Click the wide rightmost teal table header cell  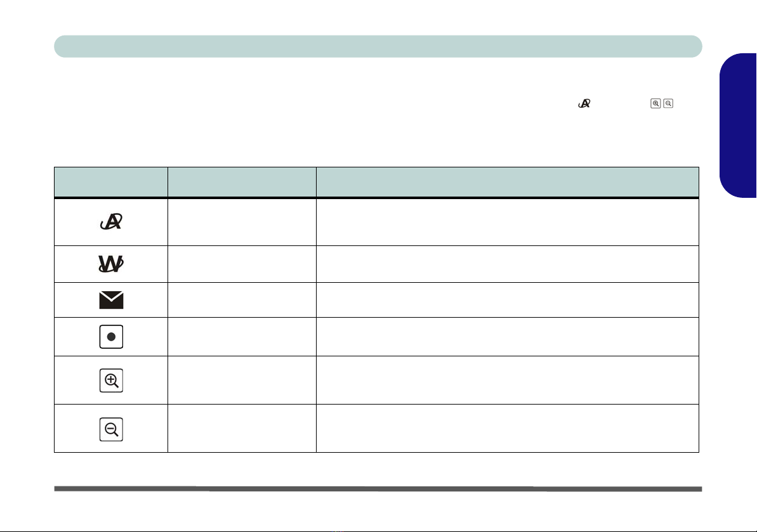pos(508,183)
